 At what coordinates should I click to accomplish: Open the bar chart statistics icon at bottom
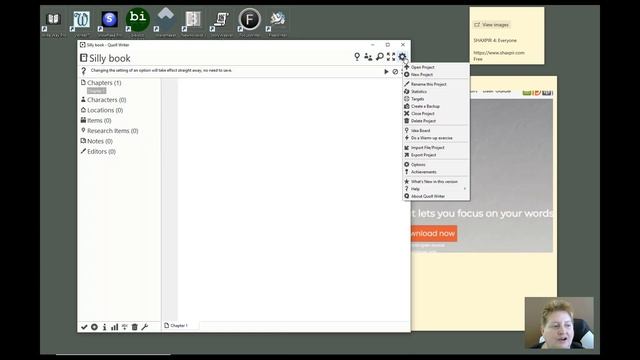pyautogui.click(x=115, y=327)
